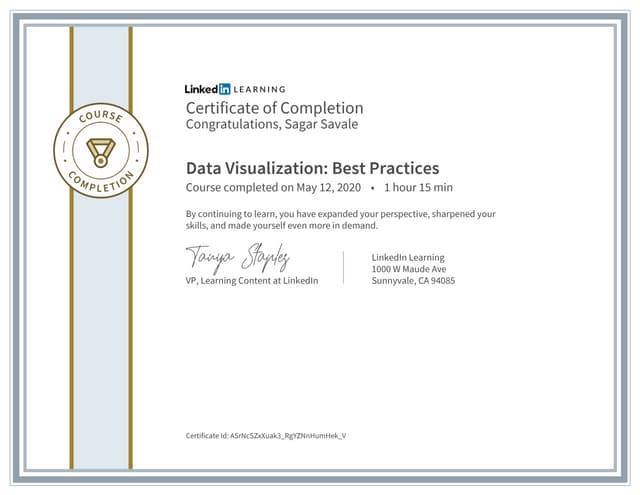Click the medal icon inside the badge
640x495 pixels.
pyautogui.click(x=102, y=152)
